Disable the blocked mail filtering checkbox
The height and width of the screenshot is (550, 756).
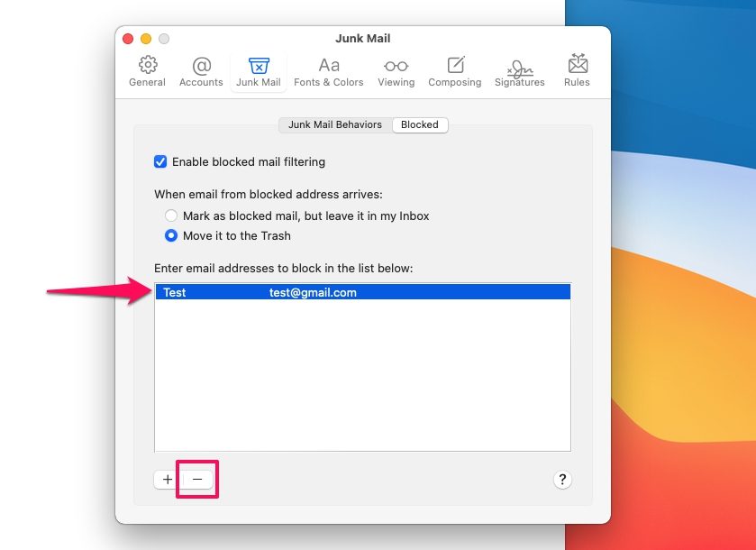click(160, 162)
